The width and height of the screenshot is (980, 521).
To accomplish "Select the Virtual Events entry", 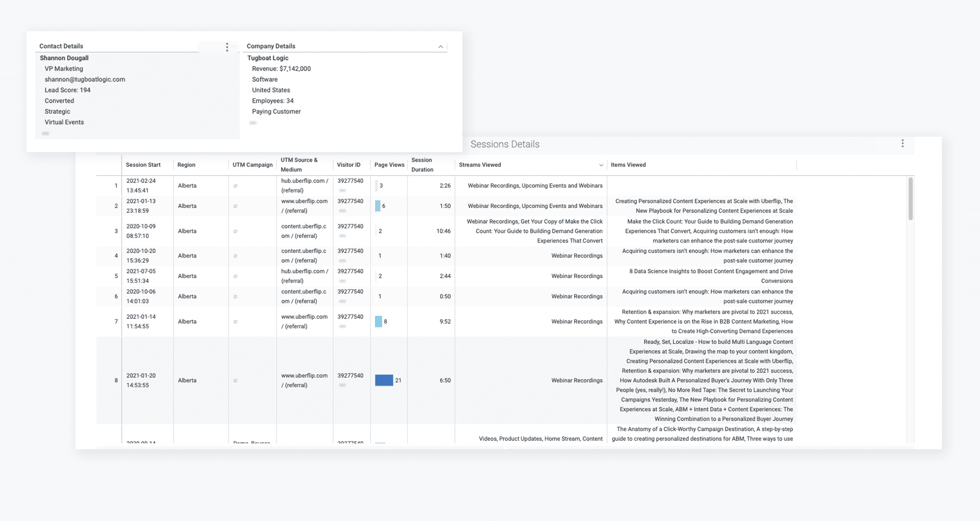I will pyautogui.click(x=64, y=122).
